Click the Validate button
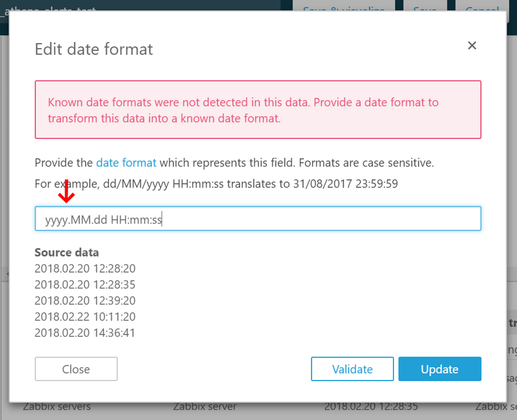 click(352, 369)
